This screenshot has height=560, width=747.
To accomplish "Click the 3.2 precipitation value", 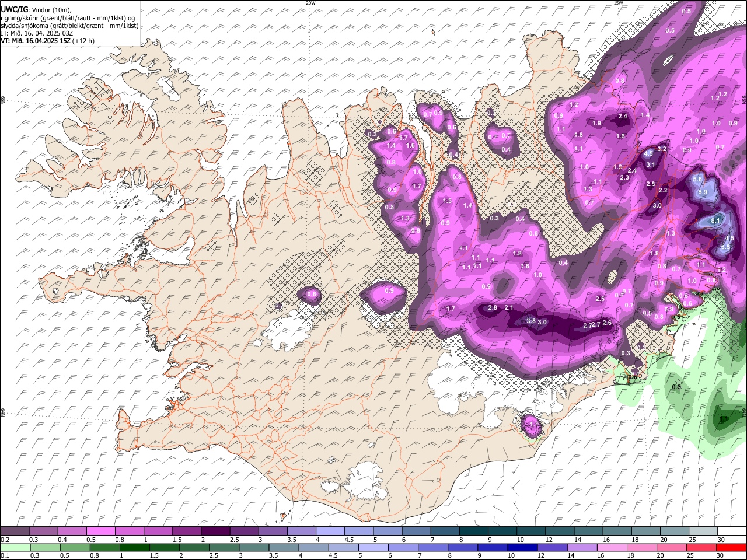I will tap(662, 149).
